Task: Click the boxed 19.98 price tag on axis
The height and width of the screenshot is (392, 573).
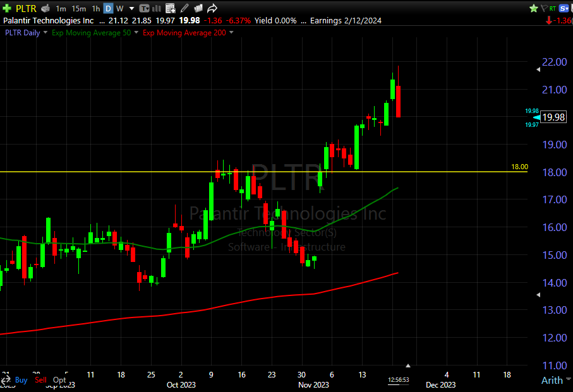Action: [553, 117]
